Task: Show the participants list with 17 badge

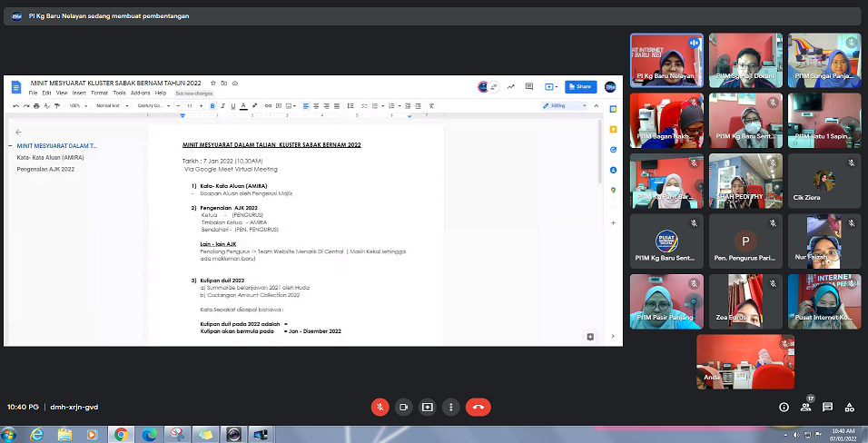Action: pos(805,407)
